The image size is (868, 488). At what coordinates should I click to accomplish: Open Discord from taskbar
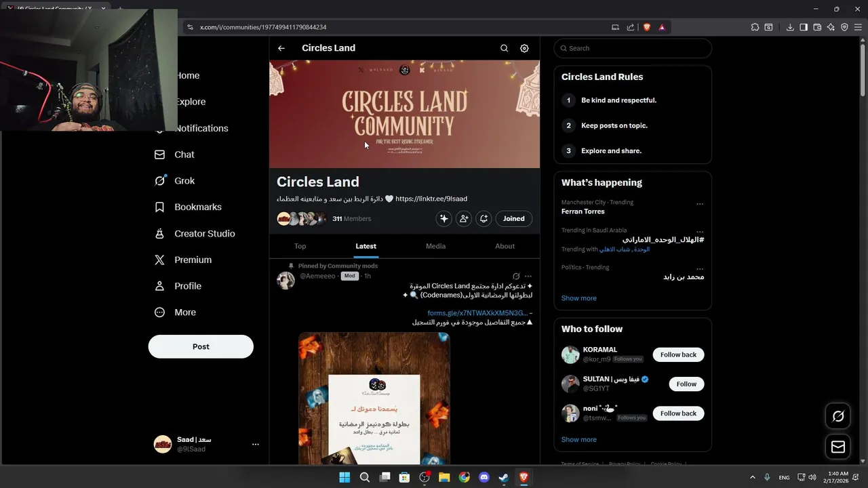484,477
